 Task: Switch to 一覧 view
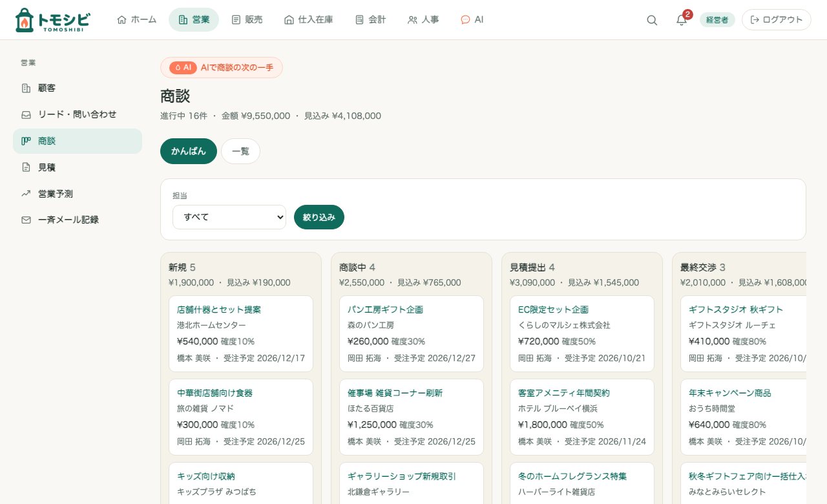[x=240, y=151]
